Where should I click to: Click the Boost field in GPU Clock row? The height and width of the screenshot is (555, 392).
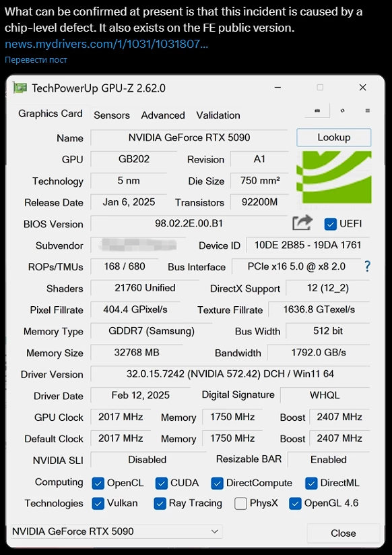[339, 417]
